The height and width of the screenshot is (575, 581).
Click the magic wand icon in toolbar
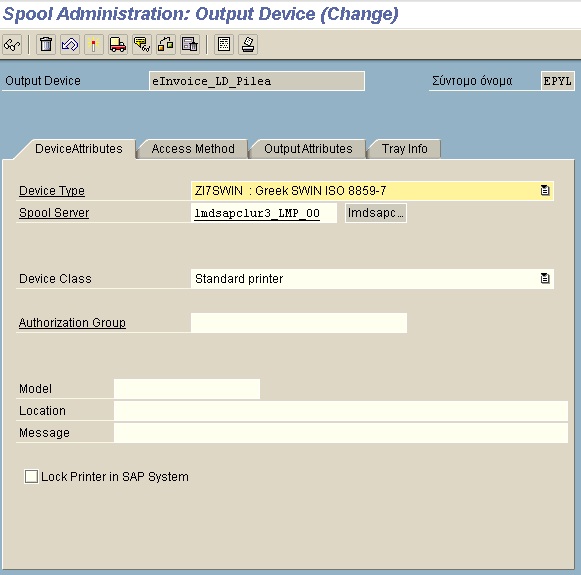pos(94,45)
